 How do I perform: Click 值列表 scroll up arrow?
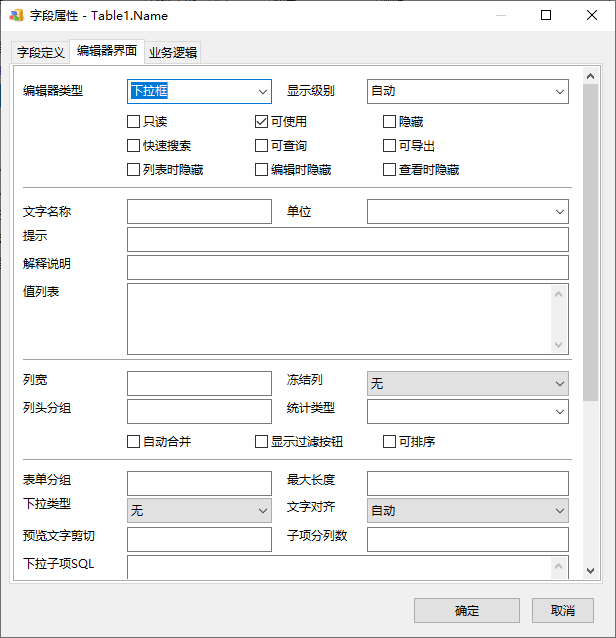pyautogui.click(x=559, y=294)
